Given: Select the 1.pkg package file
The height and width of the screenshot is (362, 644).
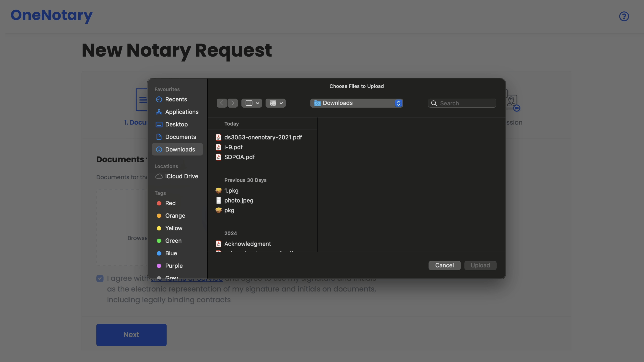Looking at the screenshot, I should click(231, 191).
